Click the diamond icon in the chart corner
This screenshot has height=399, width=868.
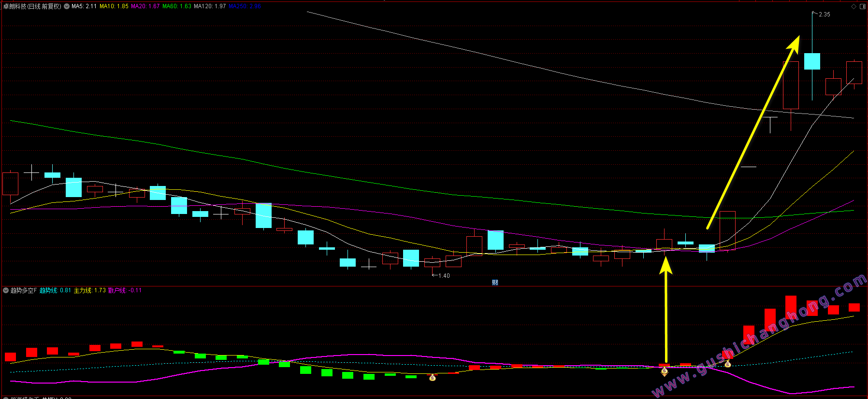pos(854,6)
